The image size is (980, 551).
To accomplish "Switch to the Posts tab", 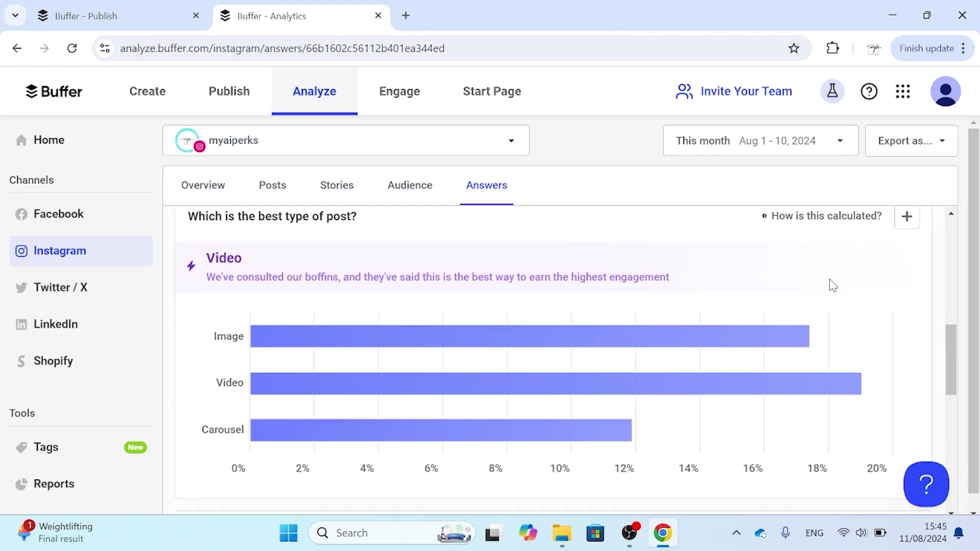I will tap(272, 185).
